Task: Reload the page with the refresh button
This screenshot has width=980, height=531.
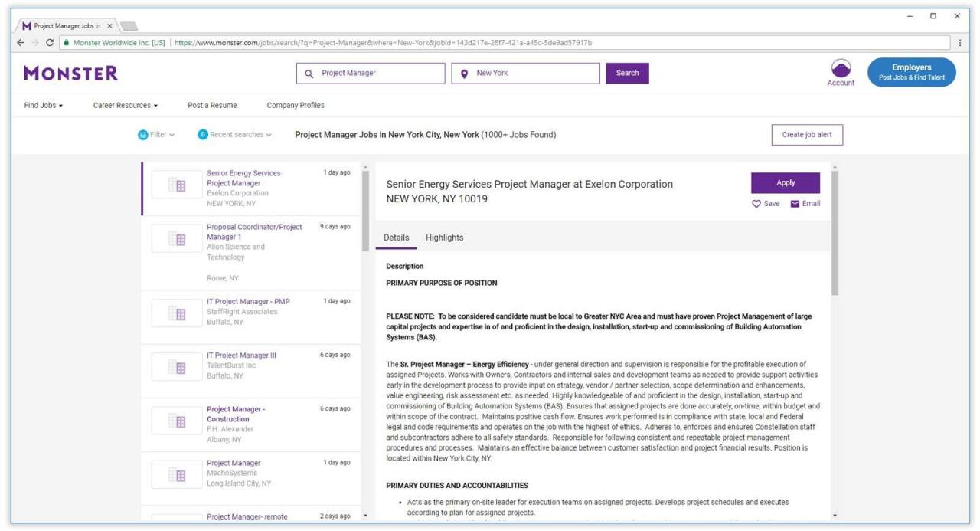Action: click(x=51, y=43)
